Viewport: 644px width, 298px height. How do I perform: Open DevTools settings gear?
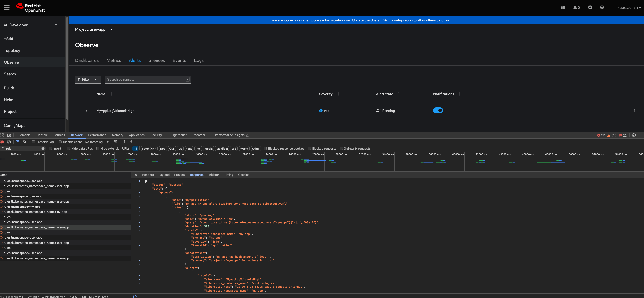[634, 135]
